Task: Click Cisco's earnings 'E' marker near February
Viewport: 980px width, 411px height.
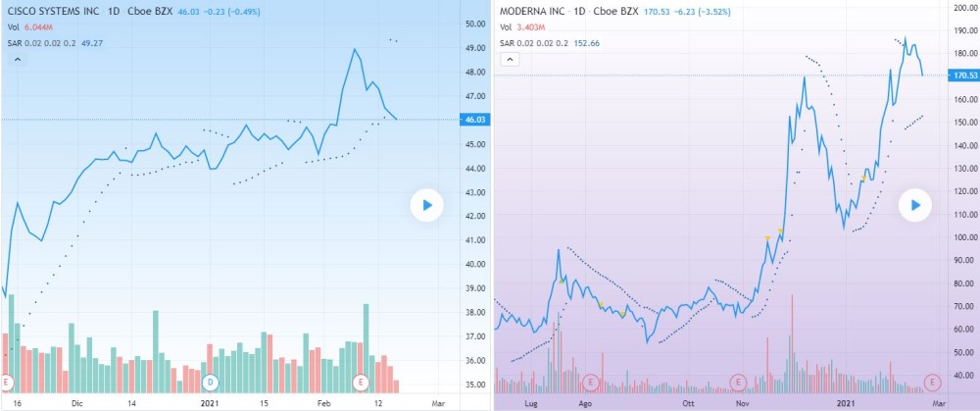Action: pos(361,380)
